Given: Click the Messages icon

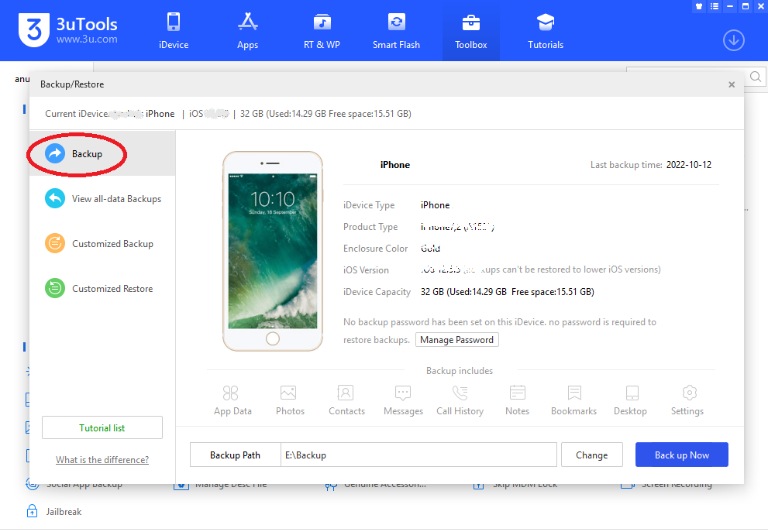Looking at the screenshot, I should point(403,393).
